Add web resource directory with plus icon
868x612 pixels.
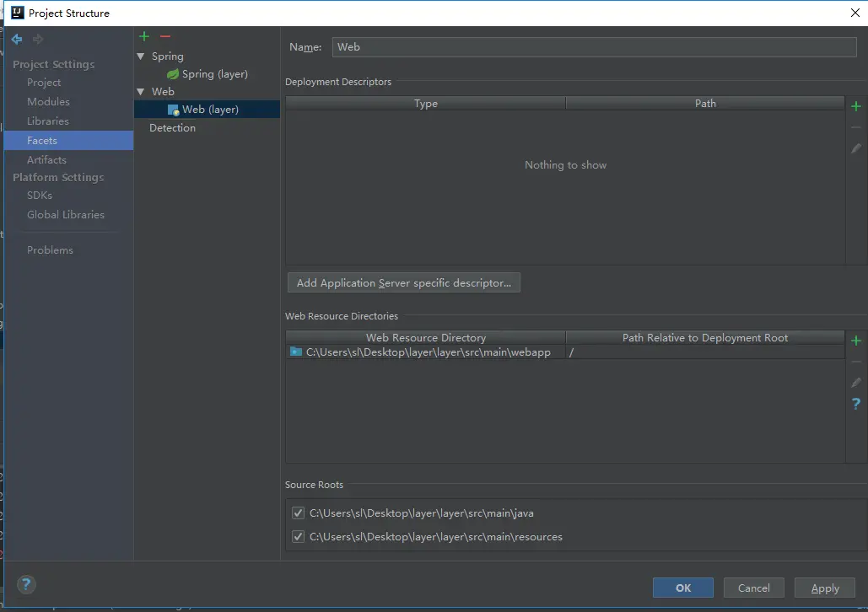(x=856, y=341)
